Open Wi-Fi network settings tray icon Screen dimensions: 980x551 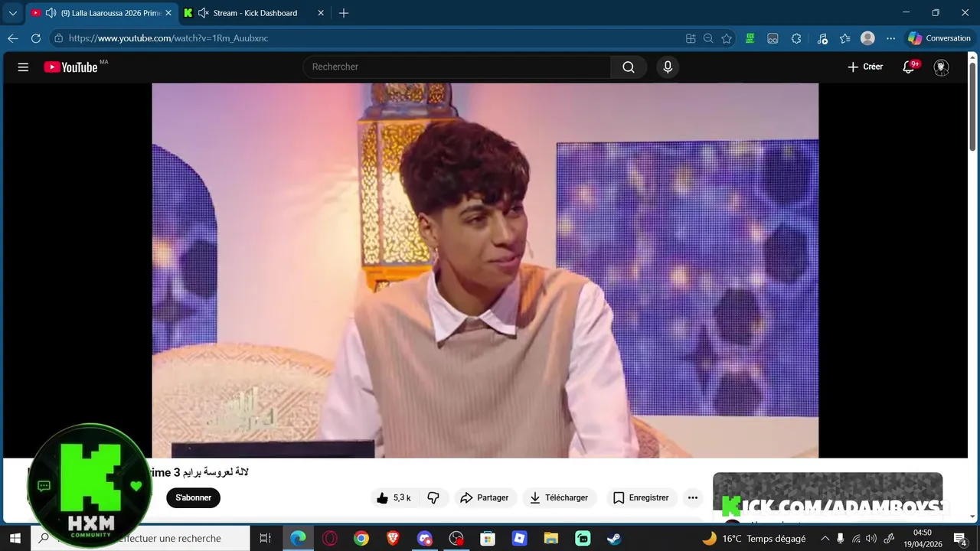click(856, 539)
